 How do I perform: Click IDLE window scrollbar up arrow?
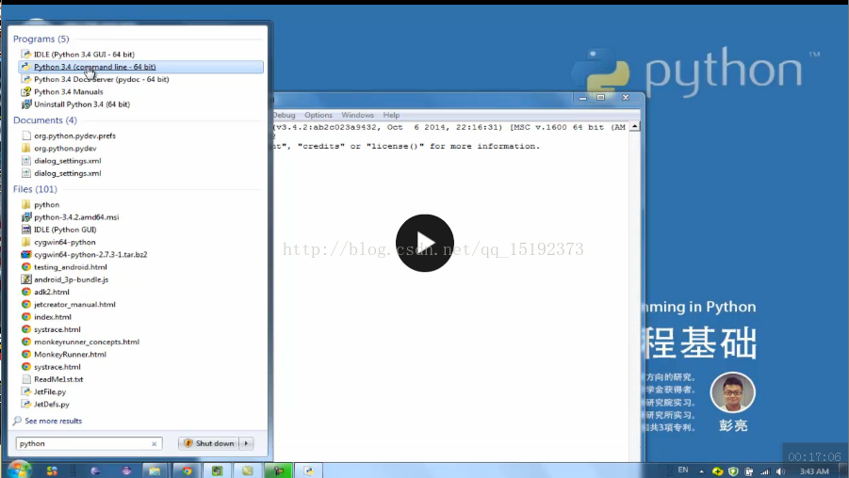point(635,127)
